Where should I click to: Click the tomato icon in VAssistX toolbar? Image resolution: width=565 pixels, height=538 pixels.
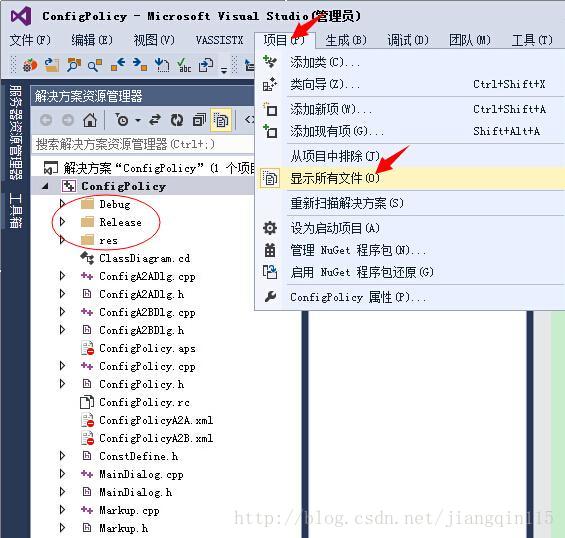(30, 65)
